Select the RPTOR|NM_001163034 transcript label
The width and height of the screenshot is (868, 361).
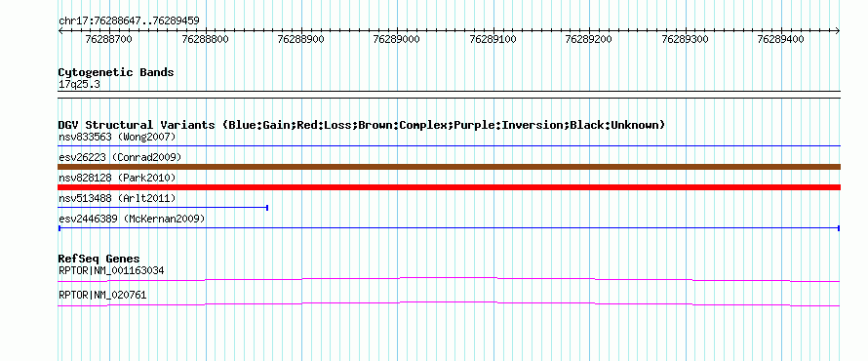click(111, 271)
